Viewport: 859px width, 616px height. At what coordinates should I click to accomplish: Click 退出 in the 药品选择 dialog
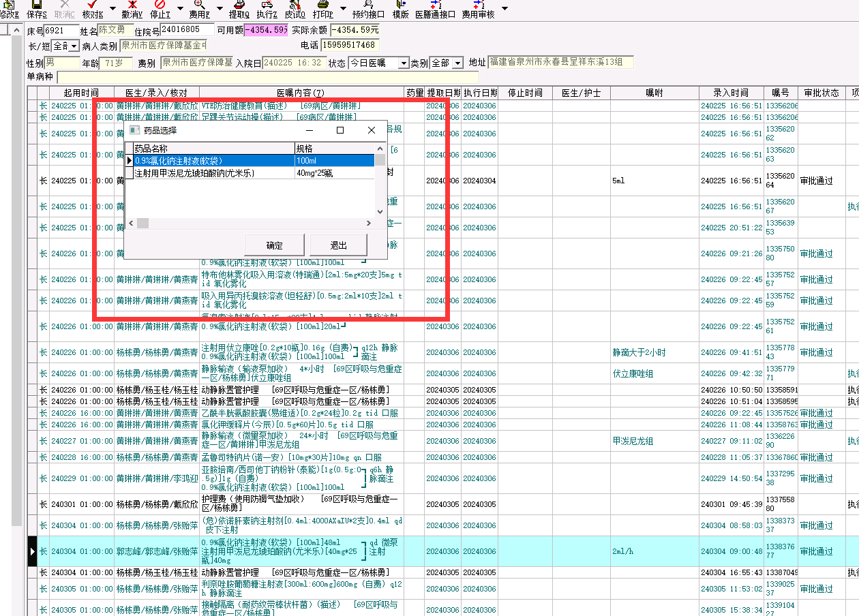tap(339, 245)
